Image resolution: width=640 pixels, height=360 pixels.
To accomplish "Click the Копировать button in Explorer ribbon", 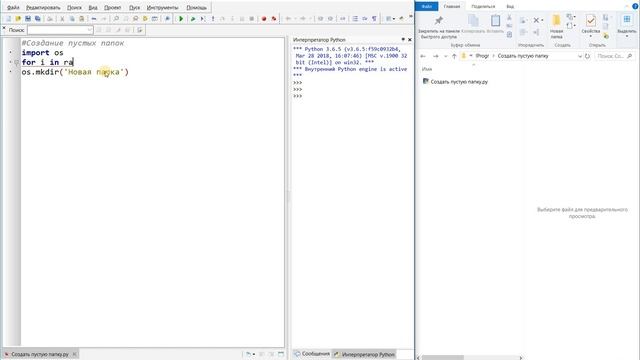I will 473,24.
